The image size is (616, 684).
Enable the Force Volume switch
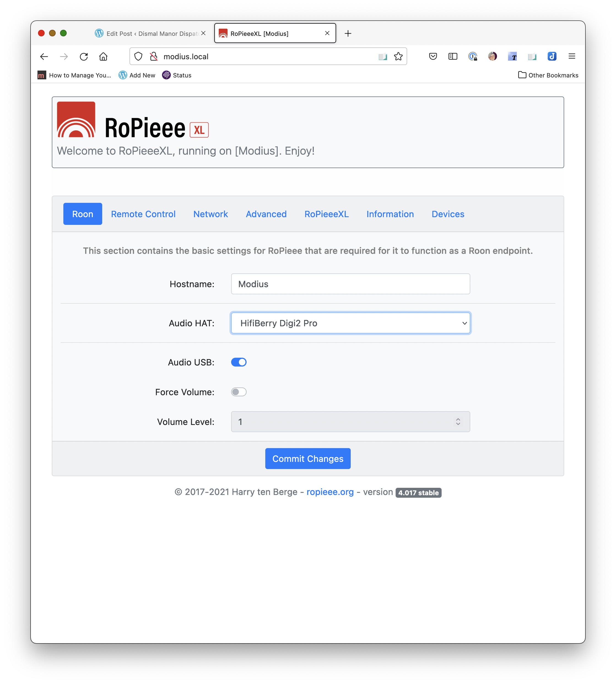tap(239, 392)
